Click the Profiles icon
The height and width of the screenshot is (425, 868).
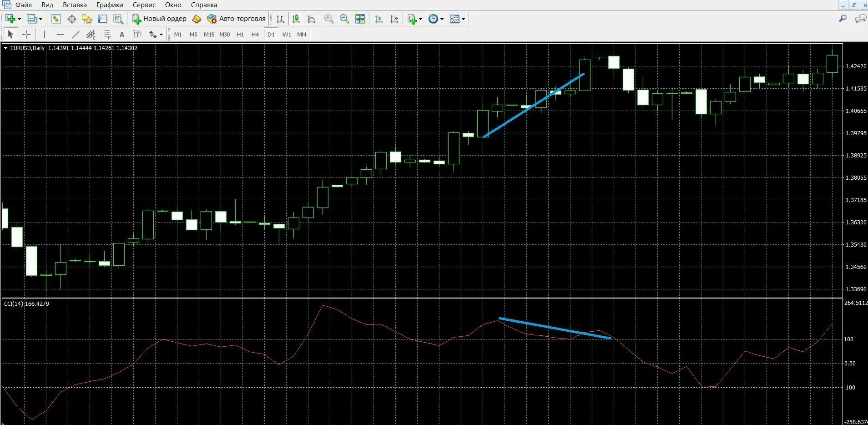[31, 19]
